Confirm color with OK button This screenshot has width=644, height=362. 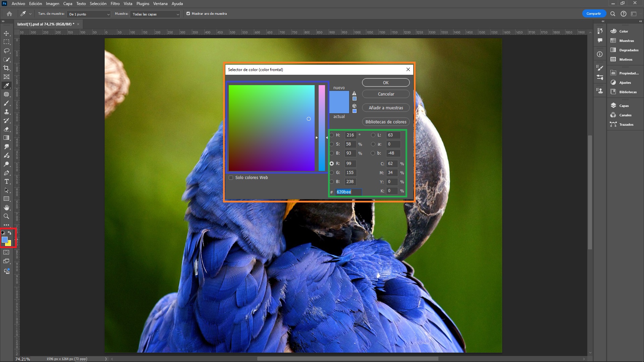pos(386,82)
